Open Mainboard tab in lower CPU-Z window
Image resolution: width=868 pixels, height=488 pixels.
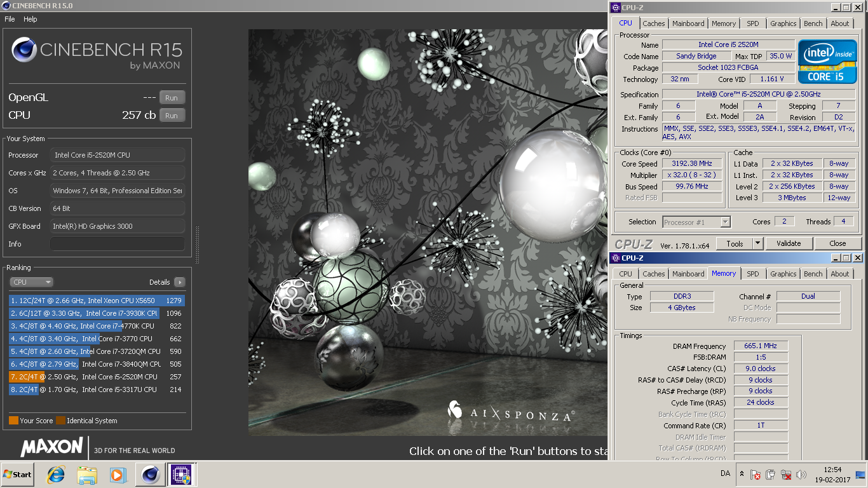[x=688, y=274]
